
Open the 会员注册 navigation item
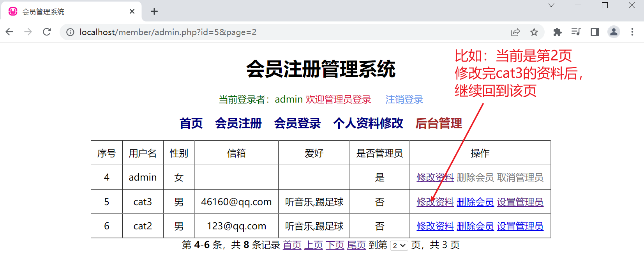pos(238,123)
